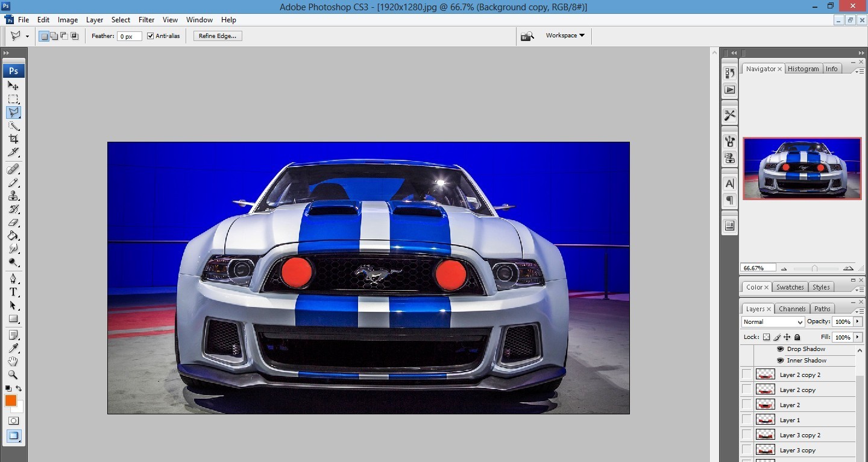The width and height of the screenshot is (868, 462).
Task: Open the Actions panel from the dock
Action: point(729,89)
